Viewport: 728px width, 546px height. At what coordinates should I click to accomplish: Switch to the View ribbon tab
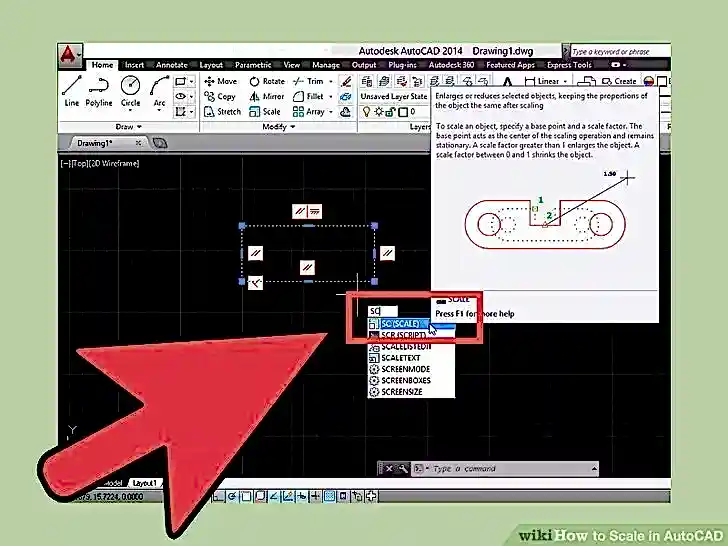coord(292,65)
